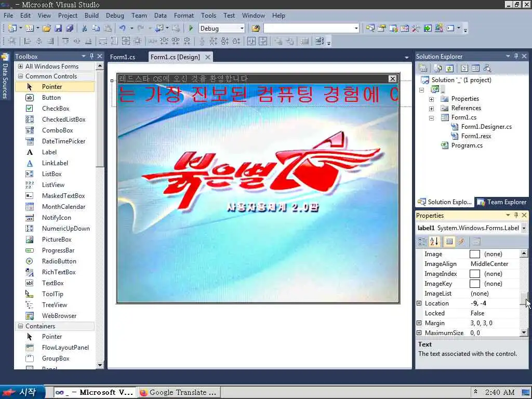This screenshot has width=532, height=399.
Task: Collapse Common Controls toolbox group
Action: tap(20, 76)
